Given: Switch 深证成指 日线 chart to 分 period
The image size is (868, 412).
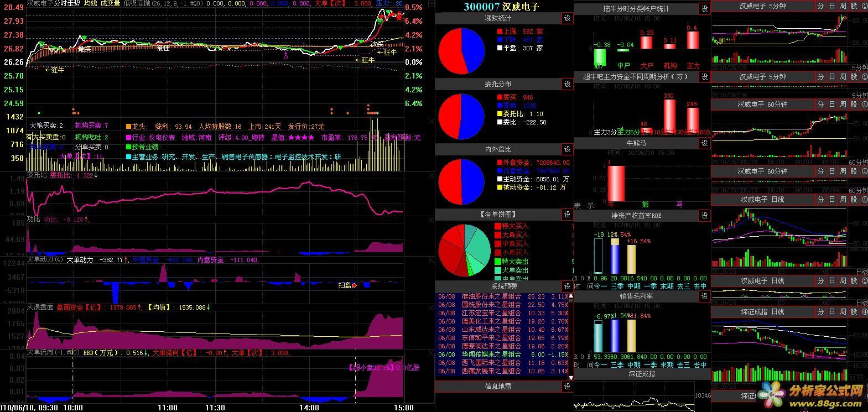Looking at the screenshot, I should coord(820,312).
